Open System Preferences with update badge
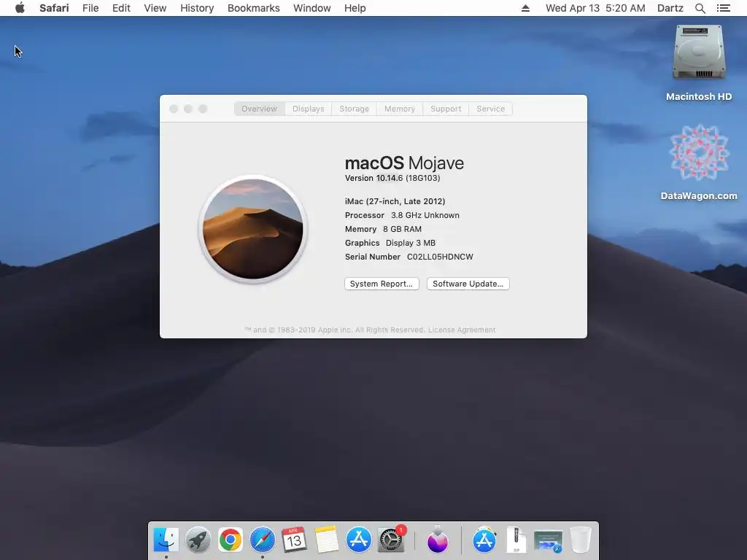This screenshot has height=560, width=747. coord(391,540)
